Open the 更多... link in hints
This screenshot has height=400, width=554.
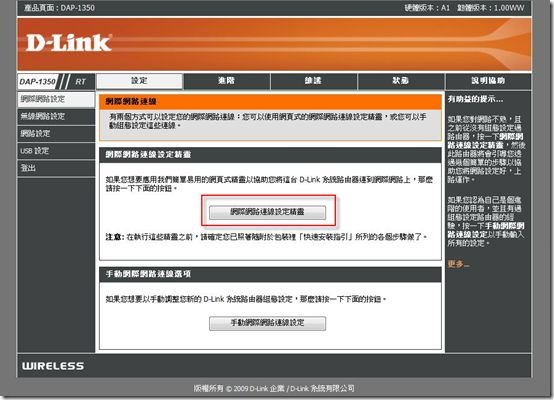[458, 264]
